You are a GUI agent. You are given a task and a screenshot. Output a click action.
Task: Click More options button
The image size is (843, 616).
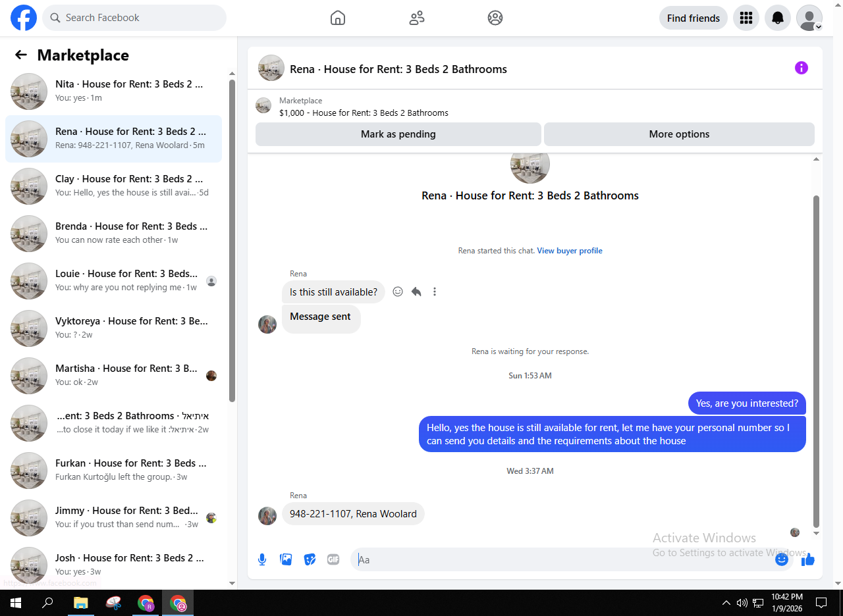(x=679, y=134)
